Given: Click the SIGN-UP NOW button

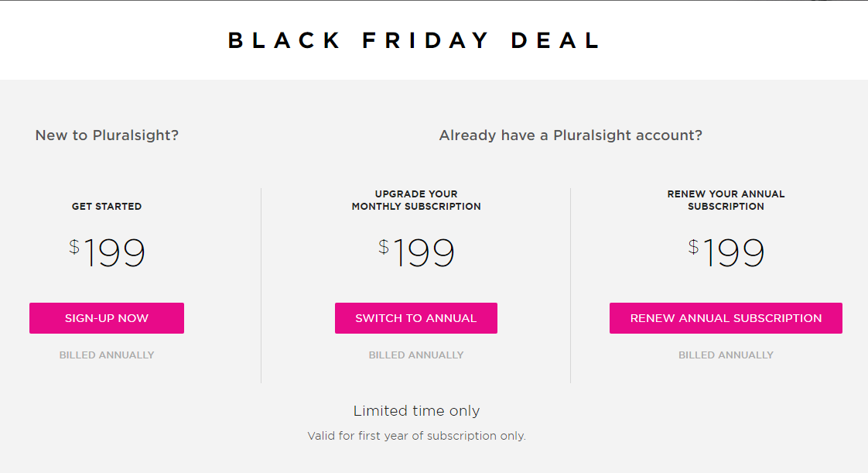Looking at the screenshot, I should 107,318.
